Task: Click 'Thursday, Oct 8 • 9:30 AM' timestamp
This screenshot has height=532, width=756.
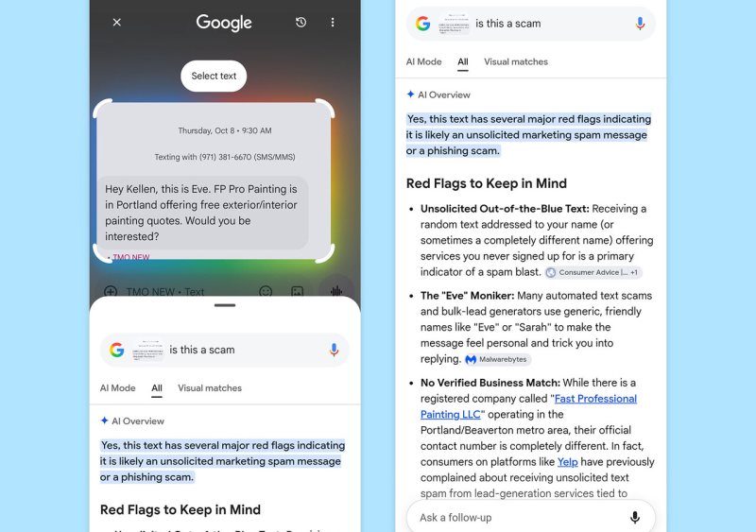Action: coord(225,130)
